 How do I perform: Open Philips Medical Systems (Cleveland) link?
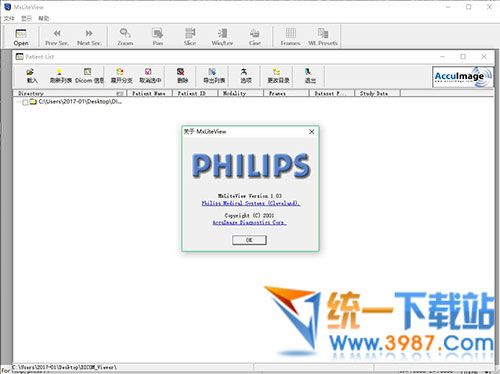click(x=251, y=203)
